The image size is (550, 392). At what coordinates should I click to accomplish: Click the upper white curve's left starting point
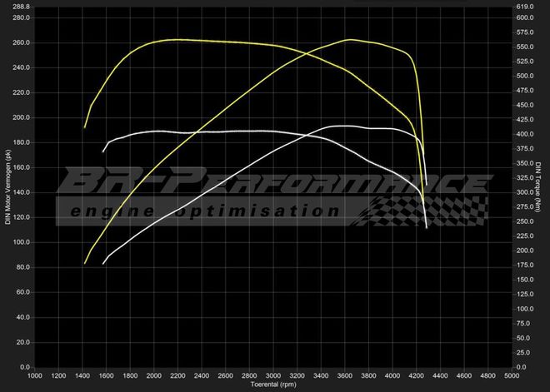103,151
